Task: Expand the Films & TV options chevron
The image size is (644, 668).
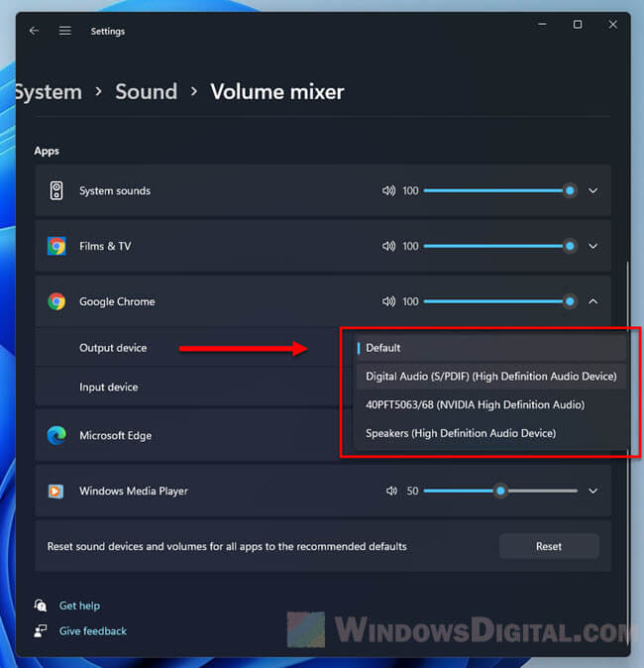Action: click(x=592, y=246)
